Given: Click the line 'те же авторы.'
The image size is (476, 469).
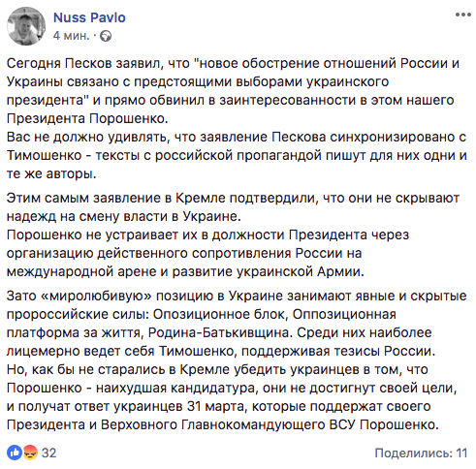Looking at the screenshot, I should click(x=51, y=174).
